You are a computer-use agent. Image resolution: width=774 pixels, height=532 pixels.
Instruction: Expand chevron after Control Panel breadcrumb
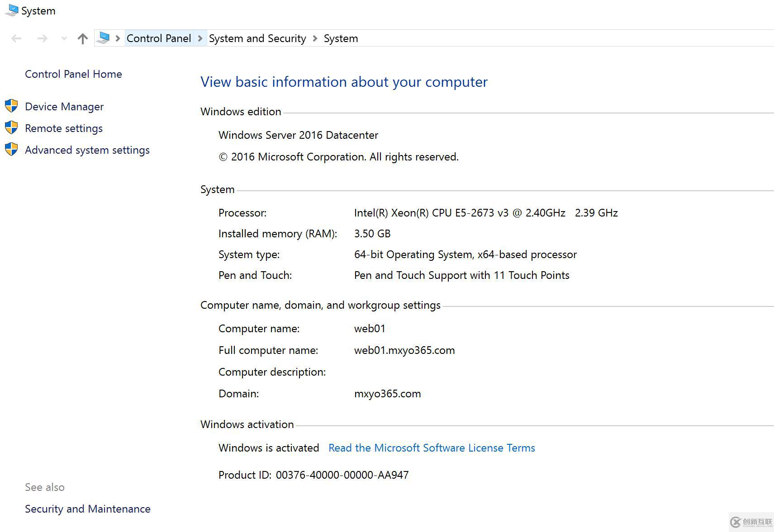[x=200, y=38]
